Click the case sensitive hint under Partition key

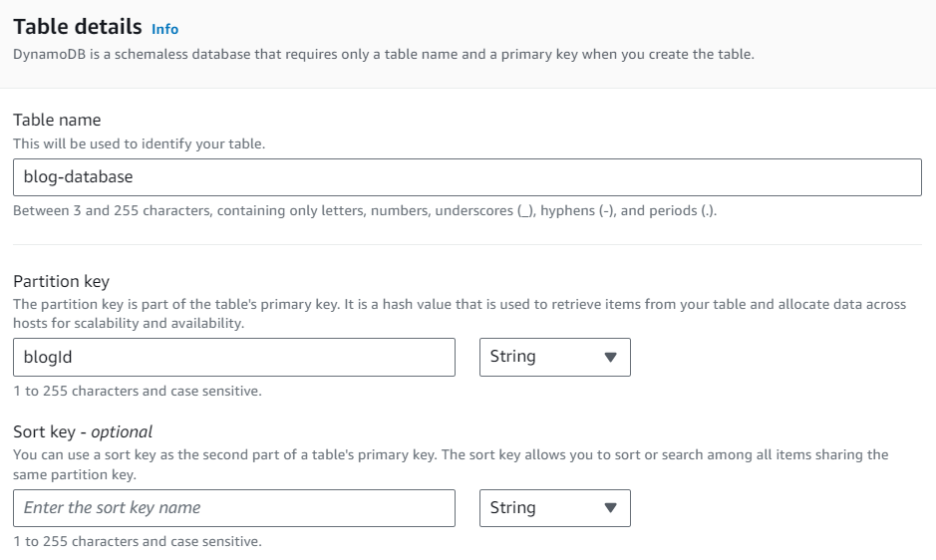tap(138, 391)
